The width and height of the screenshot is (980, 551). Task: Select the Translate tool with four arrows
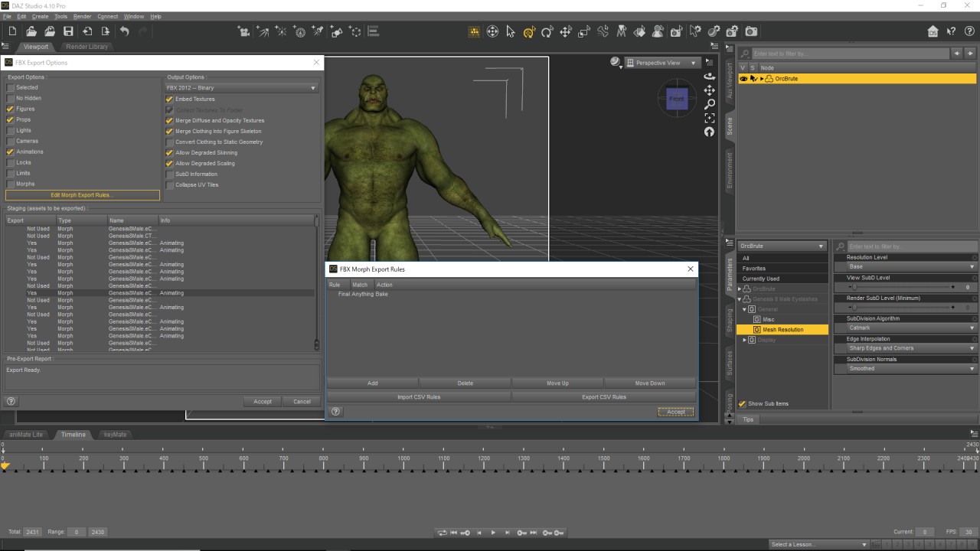coord(566,31)
